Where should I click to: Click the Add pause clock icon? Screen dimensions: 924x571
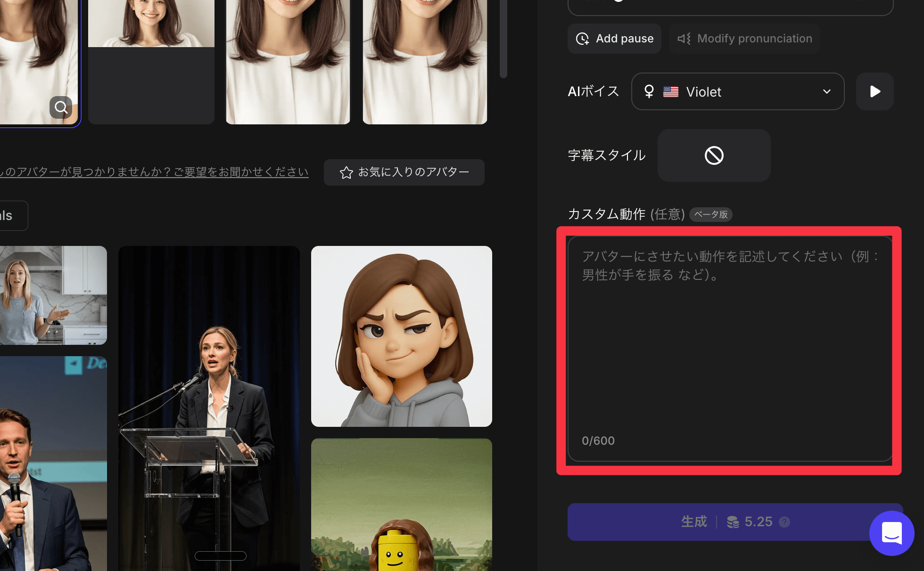[583, 39]
